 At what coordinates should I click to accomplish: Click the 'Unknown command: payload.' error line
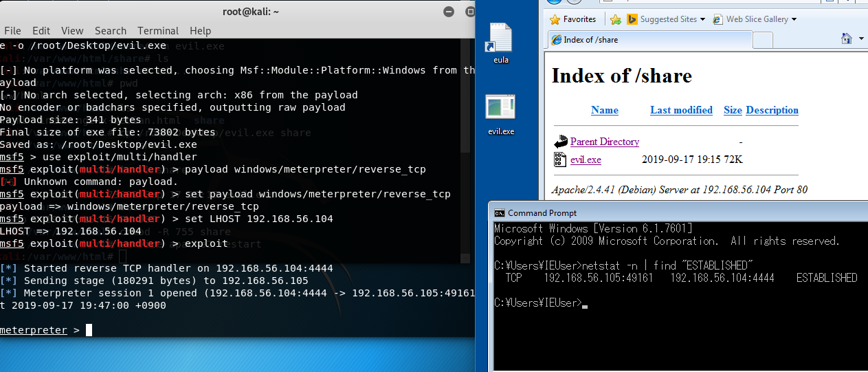click(89, 182)
